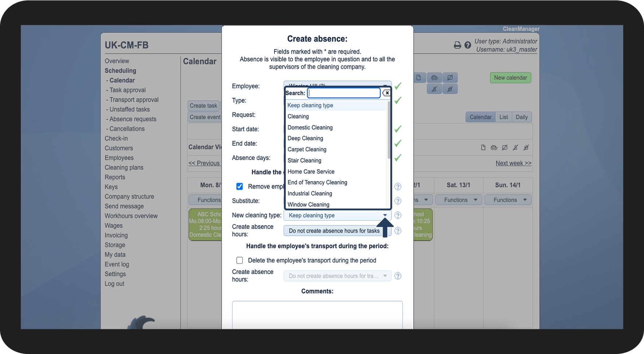Click document icon in Calendar View row
The height and width of the screenshot is (354, 644).
click(483, 148)
